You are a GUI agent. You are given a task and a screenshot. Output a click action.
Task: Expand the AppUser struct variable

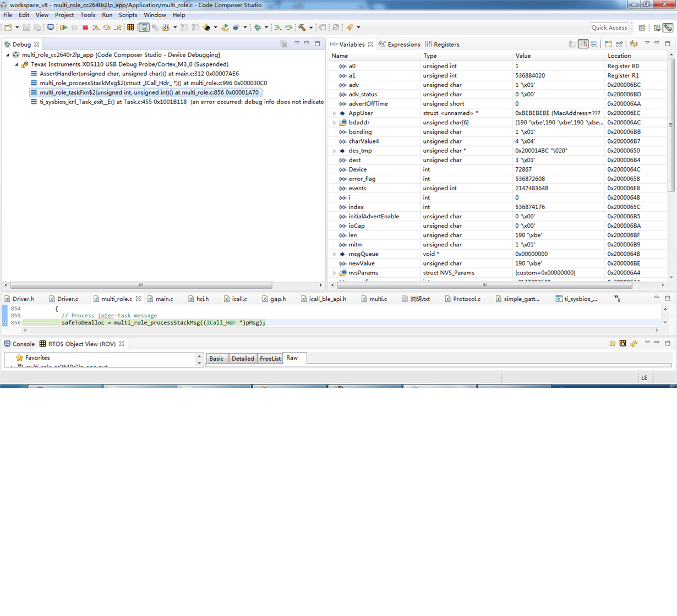point(334,113)
